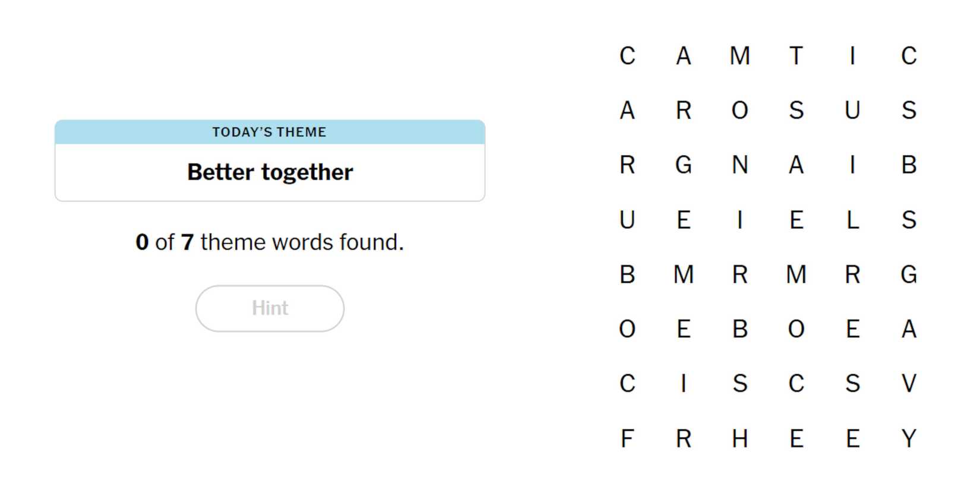This screenshot has height=490, width=980.
Task: Select the letter C in the top-right corner
Action: [x=909, y=56]
